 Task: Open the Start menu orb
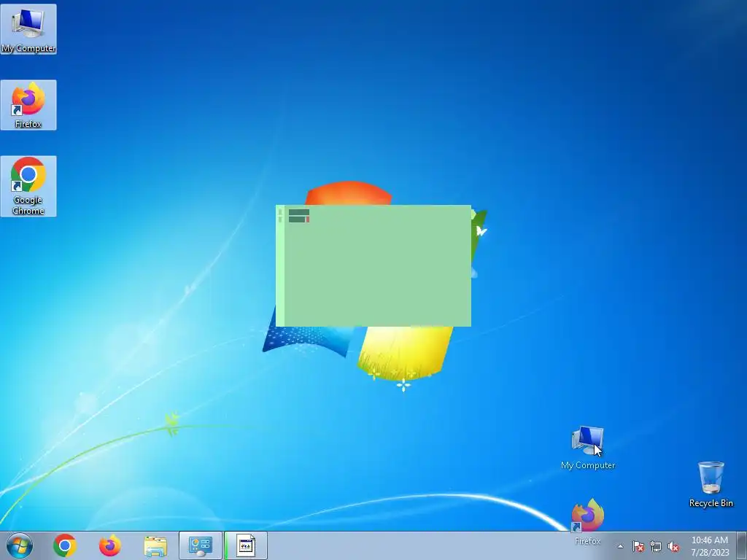pyautogui.click(x=20, y=545)
